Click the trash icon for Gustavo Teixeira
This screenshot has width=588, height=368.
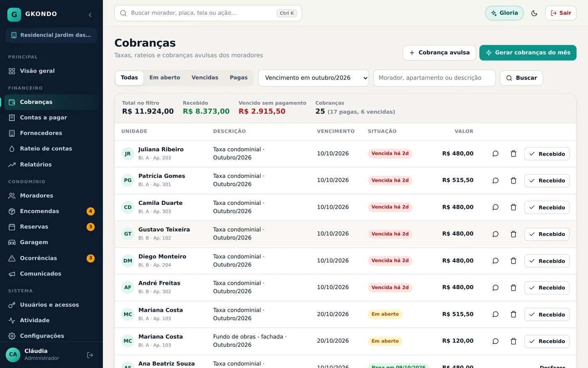click(x=513, y=234)
